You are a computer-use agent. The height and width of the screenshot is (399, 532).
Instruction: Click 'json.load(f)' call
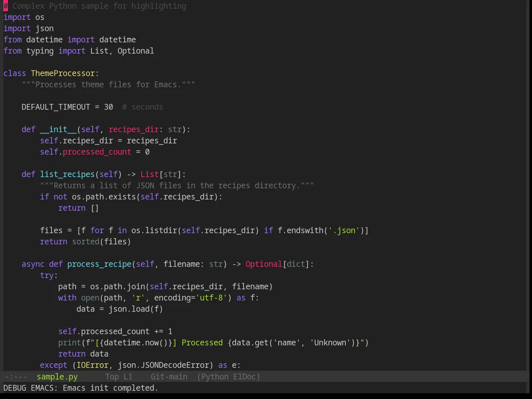(x=135, y=309)
